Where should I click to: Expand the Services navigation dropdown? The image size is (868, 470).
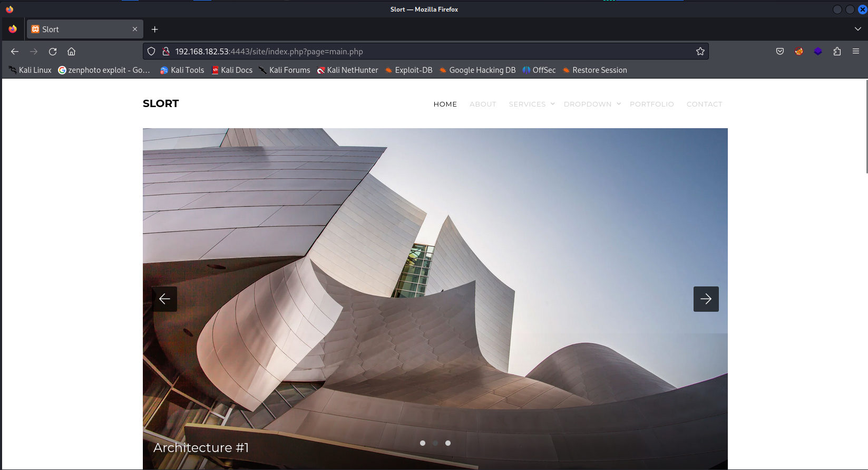click(x=531, y=104)
